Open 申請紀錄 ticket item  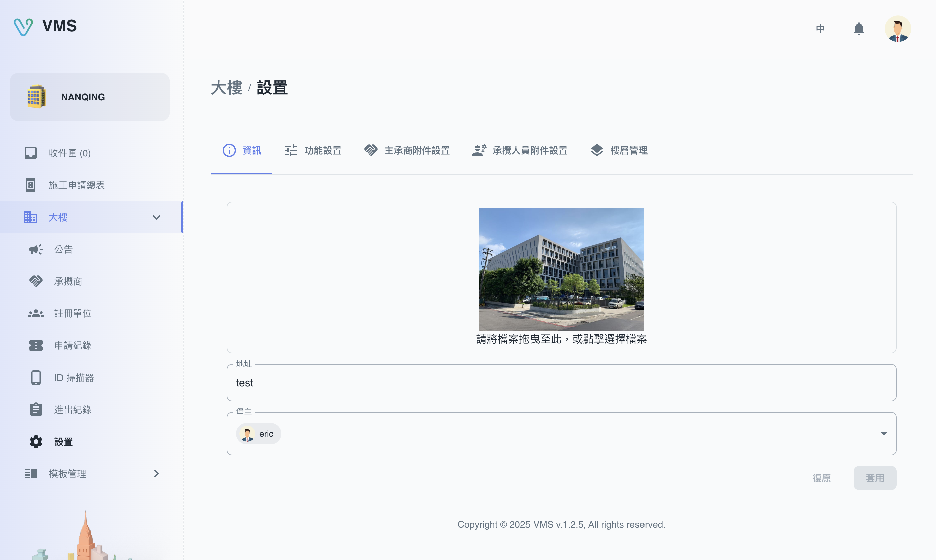tap(73, 345)
